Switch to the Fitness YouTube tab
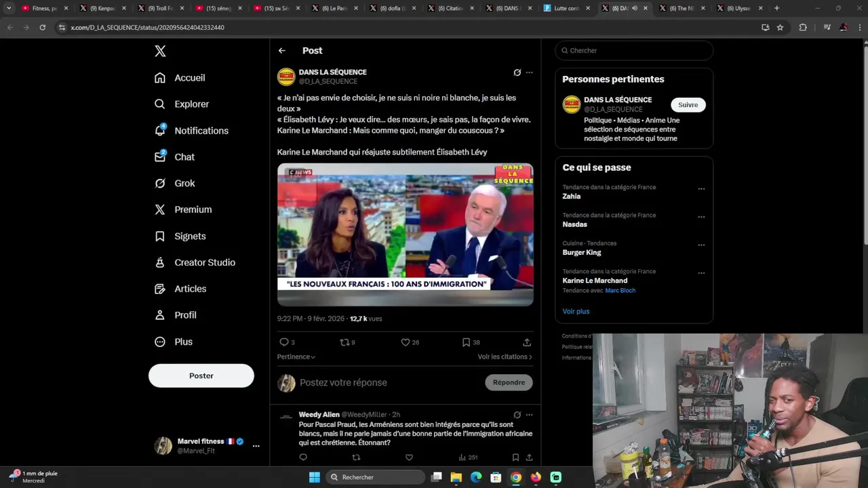Viewport: 868px width, 488px height. pyautogui.click(x=44, y=8)
